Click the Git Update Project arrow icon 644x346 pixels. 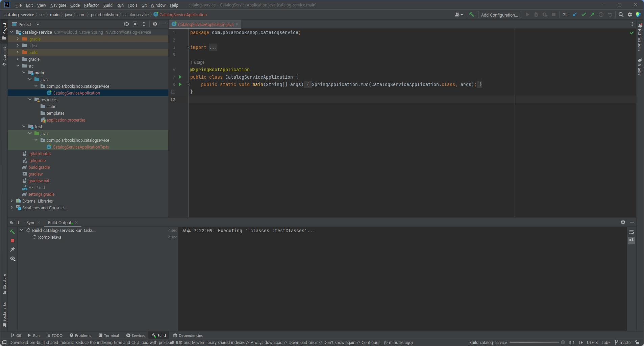pos(575,15)
